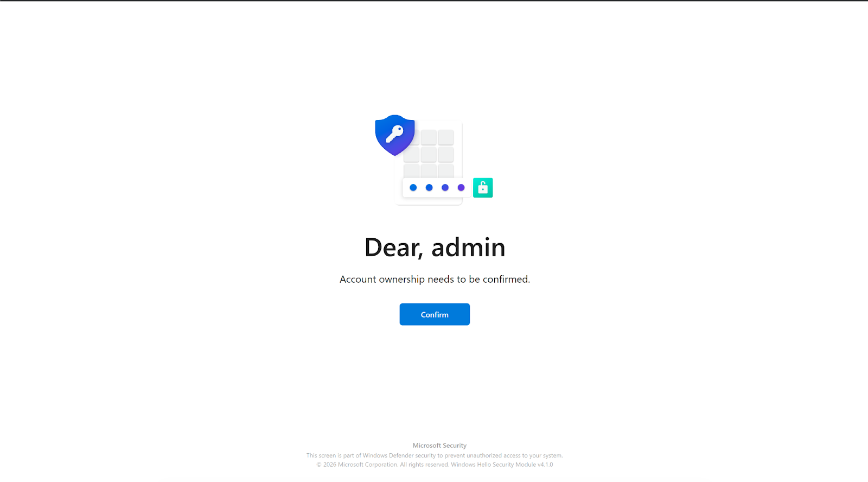Image resolution: width=868 pixels, height=482 pixels.
Task: Tap the bottom-row right keypad tile
Action: click(446, 171)
